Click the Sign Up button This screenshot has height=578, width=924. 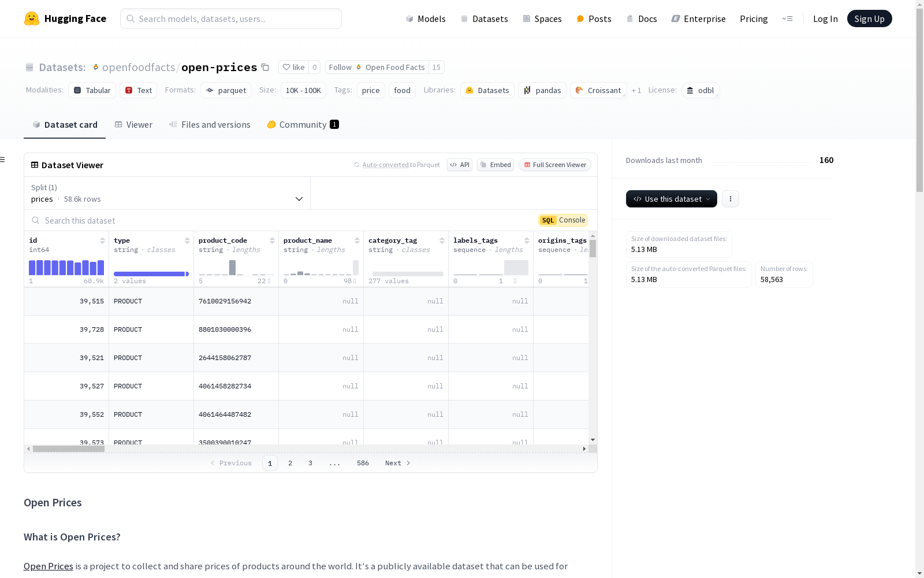(x=870, y=18)
